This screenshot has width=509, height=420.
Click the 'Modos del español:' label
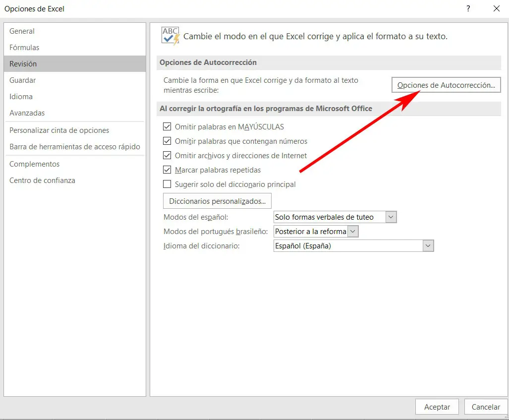[x=196, y=217]
